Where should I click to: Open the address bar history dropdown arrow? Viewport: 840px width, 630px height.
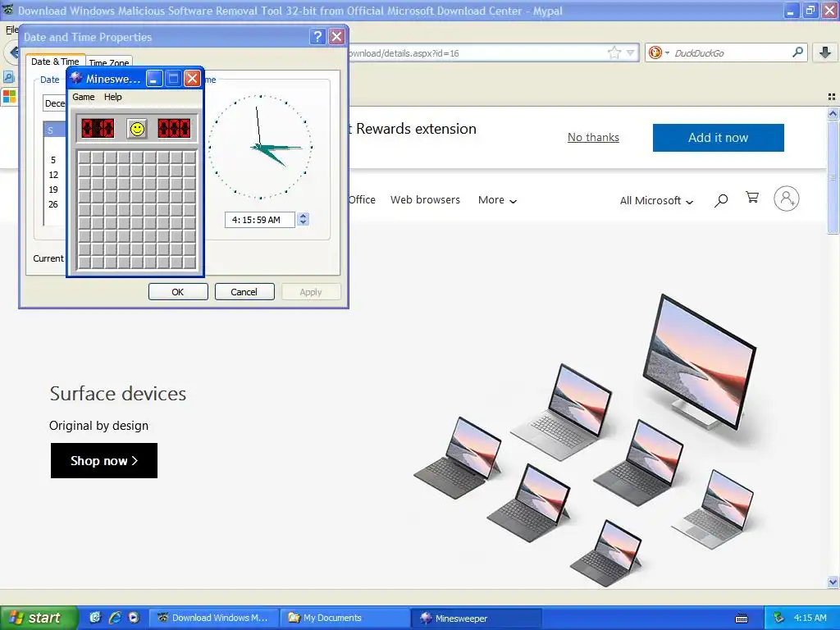631,52
